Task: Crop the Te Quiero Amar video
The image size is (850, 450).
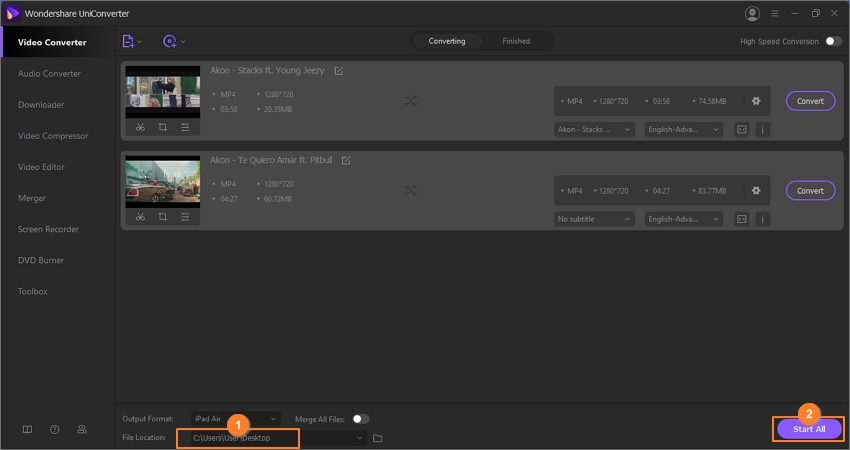Action: point(163,217)
